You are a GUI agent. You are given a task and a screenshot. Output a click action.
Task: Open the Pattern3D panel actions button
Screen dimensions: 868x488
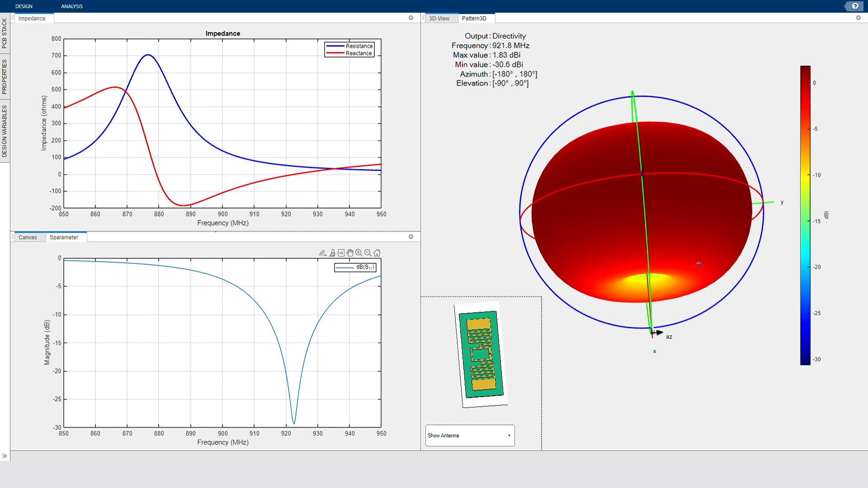pyautogui.click(x=859, y=18)
